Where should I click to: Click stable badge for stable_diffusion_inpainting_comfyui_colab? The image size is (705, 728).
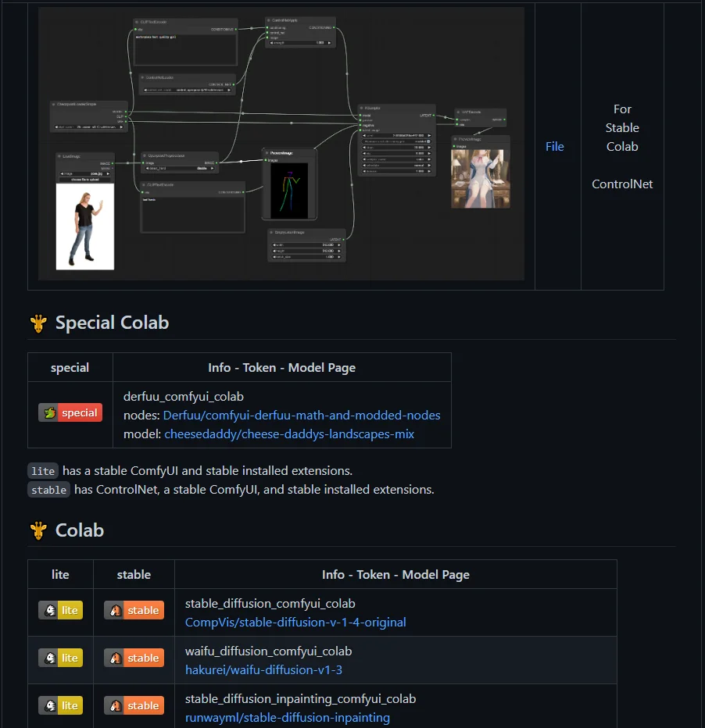click(134, 705)
